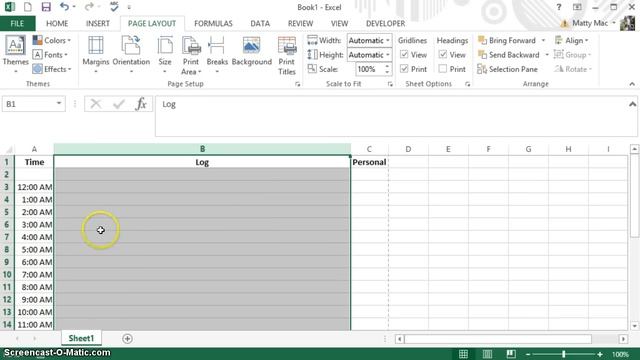This screenshot has height=360, width=640.
Task: Open page Breaks menu
Action: 217,55
